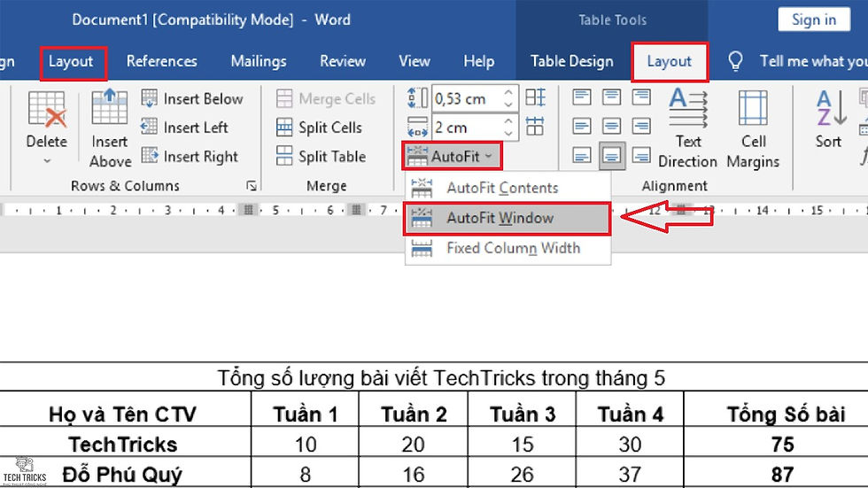
Task: Decrease the column width with the down stepper
Action: (508, 134)
